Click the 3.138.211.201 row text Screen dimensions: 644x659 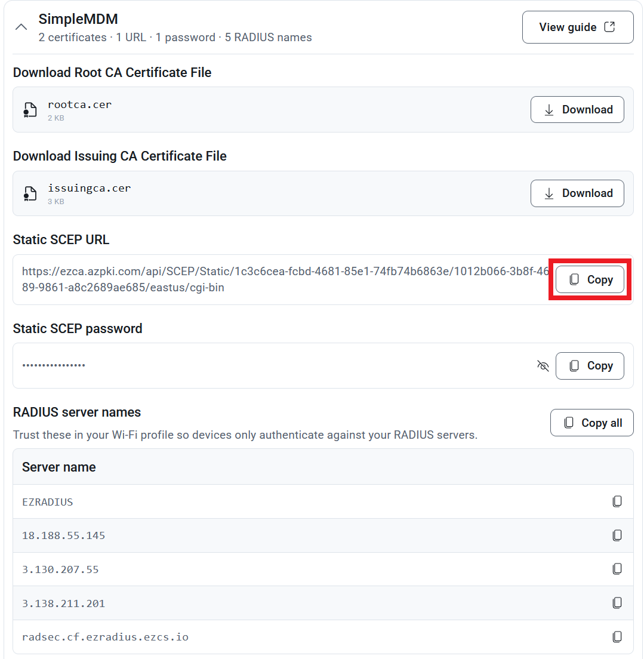tap(63, 604)
